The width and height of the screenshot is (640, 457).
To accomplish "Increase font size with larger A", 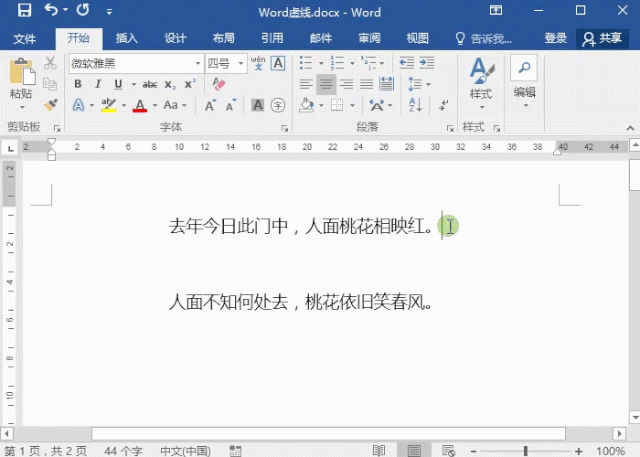I will click(x=210, y=105).
